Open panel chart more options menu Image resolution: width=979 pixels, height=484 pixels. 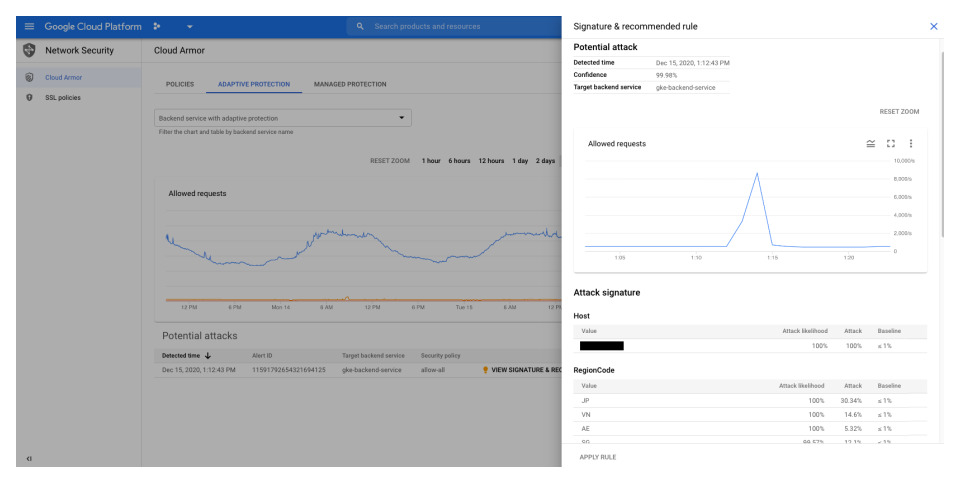910,144
